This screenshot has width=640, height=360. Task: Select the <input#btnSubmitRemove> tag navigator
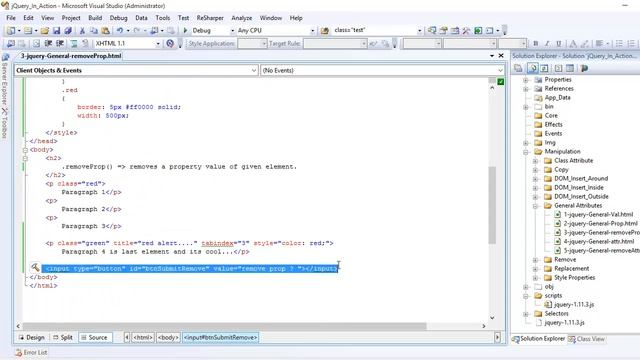pos(220,338)
